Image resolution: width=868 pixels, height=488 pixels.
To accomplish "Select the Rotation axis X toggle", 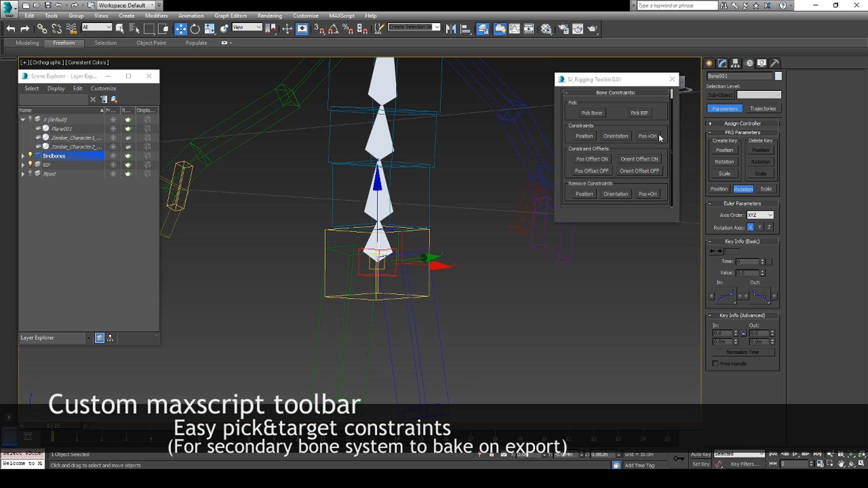I will (x=750, y=227).
